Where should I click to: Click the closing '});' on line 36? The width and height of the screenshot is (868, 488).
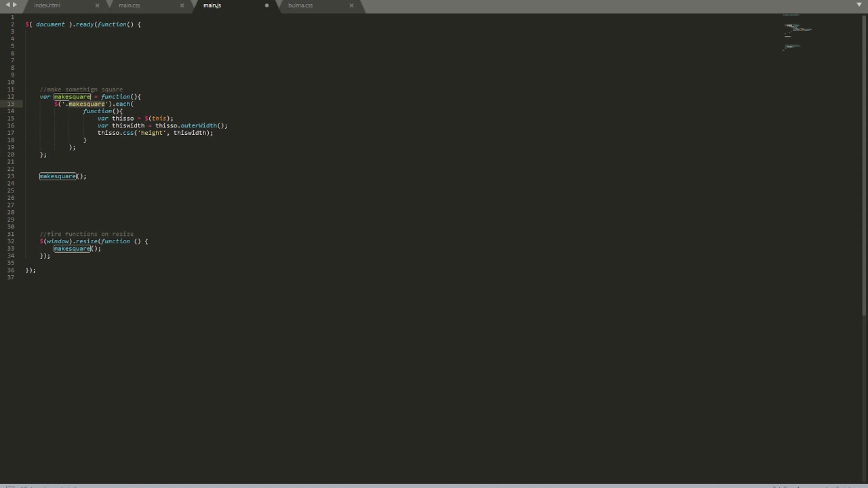coord(31,270)
